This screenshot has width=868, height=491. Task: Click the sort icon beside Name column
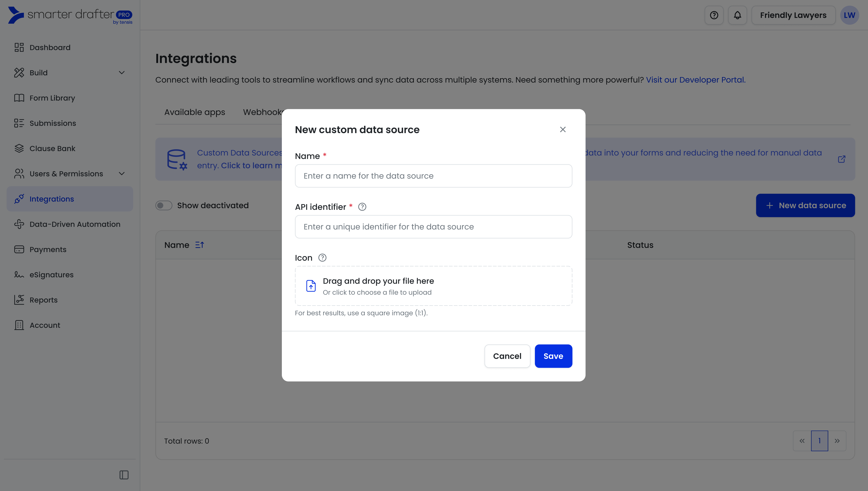coord(199,245)
